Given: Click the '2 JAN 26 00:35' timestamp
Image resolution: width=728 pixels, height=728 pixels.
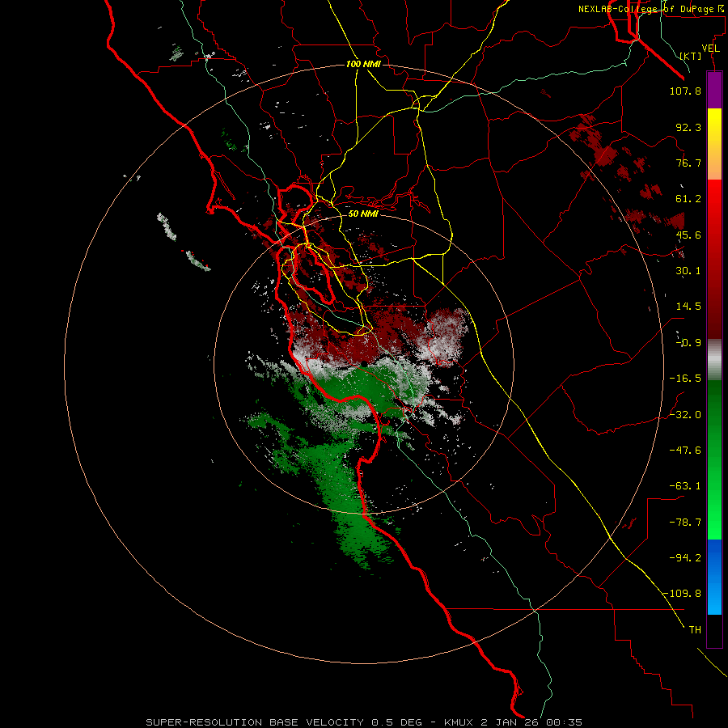Looking at the screenshot, I should [531, 722].
